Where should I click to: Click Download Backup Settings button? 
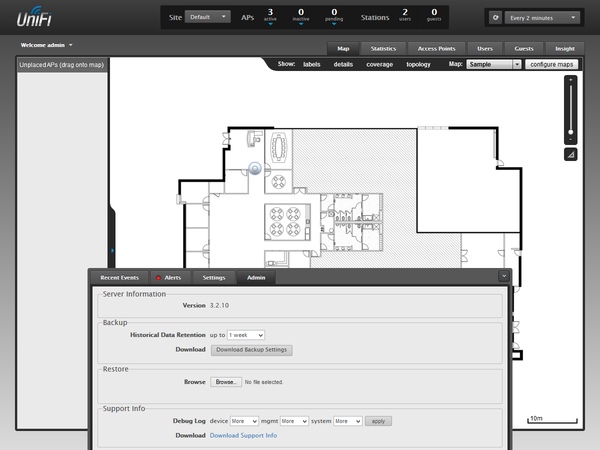(251, 350)
